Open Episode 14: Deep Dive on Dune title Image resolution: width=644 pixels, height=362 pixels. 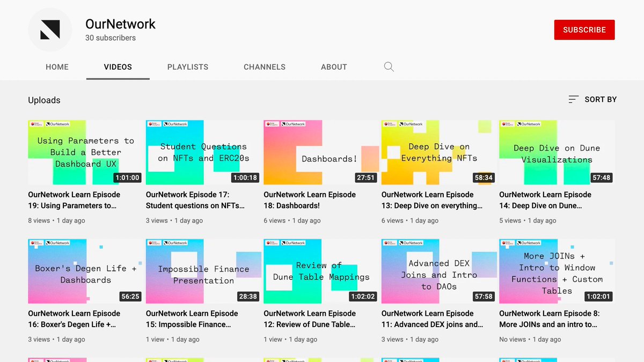(546, 200)
